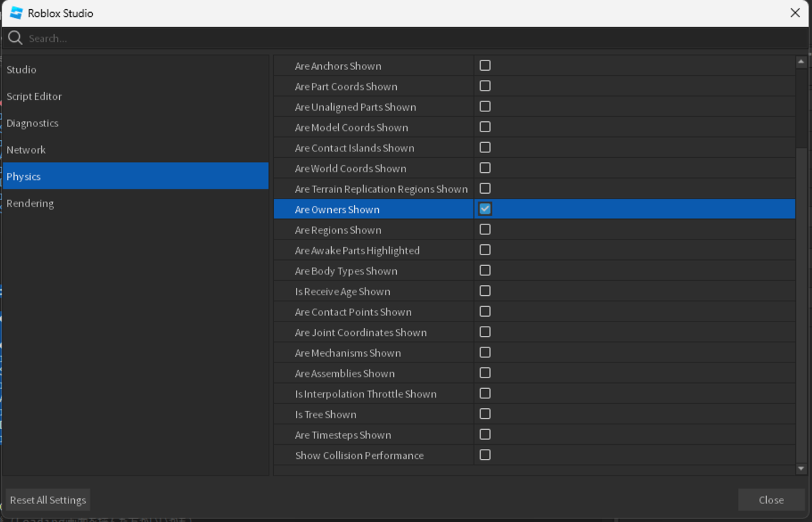
Task: Enable Are Anchors Shown checkbox
Action: (x=485, y=66)
